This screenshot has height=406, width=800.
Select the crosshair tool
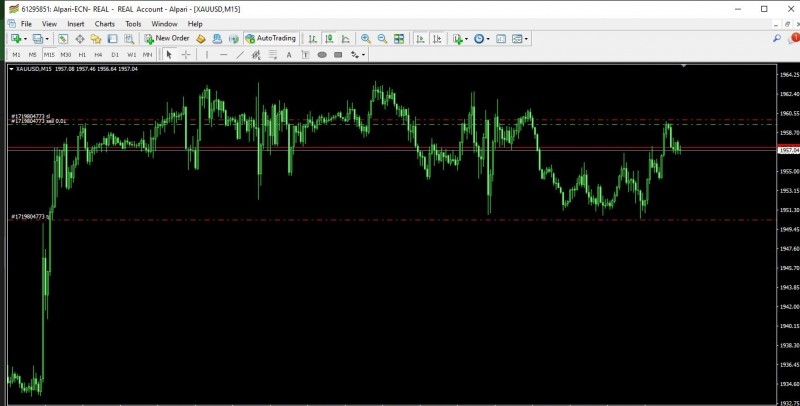pos(186,55)
